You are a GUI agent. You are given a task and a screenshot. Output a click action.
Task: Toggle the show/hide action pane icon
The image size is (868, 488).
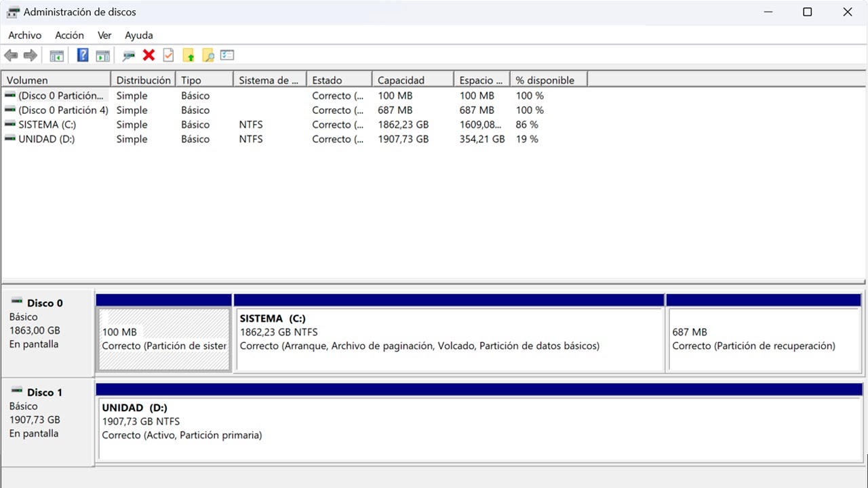pyautogui.click(x=102, y=56)
